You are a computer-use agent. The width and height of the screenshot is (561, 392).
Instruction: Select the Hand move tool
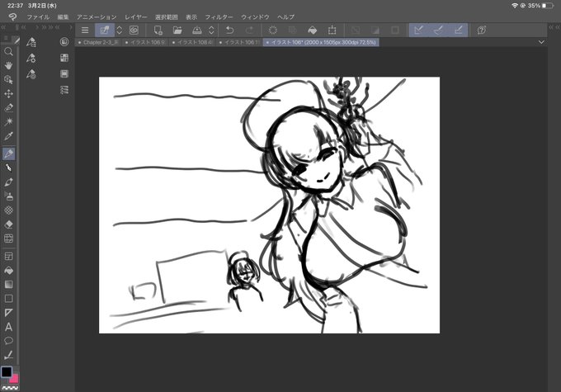pyautogui.click(x=8, y=65)
